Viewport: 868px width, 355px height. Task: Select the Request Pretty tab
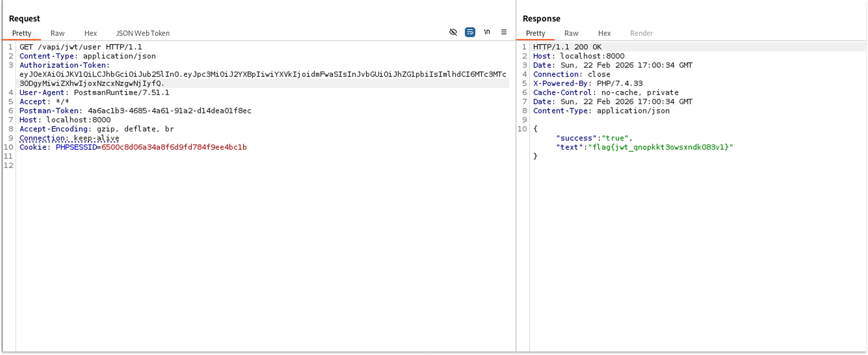pos(22,33)
